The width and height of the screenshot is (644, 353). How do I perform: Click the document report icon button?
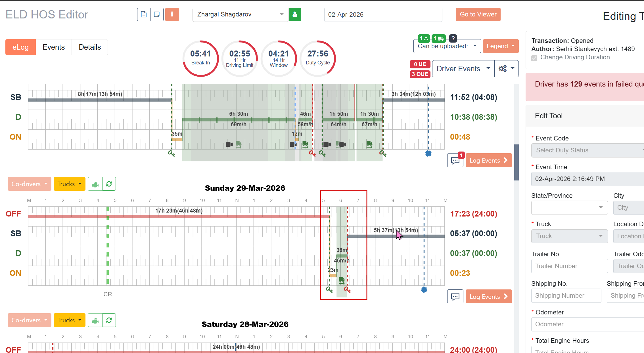click(x=144, y=14)
